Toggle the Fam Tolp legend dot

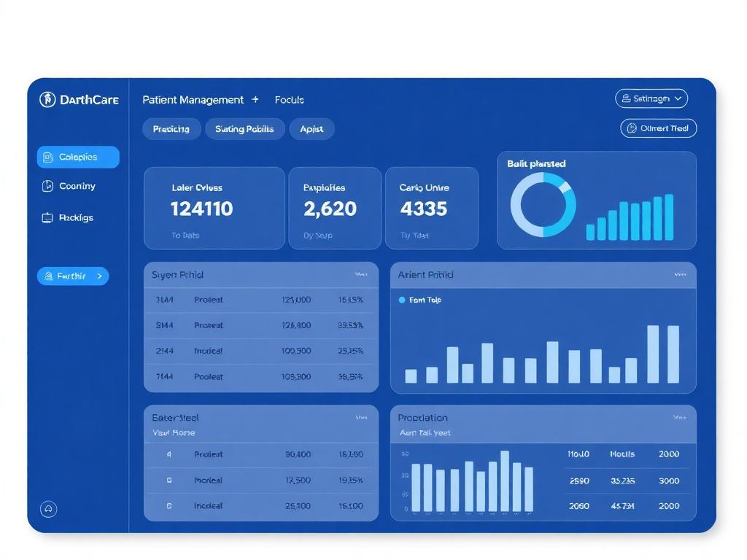[402, 300]
